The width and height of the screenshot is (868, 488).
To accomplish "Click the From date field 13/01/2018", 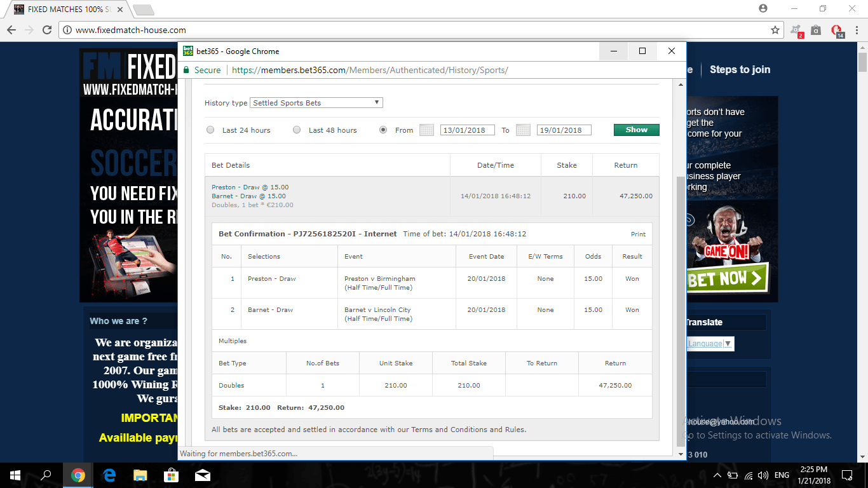I will click(467, 130).
